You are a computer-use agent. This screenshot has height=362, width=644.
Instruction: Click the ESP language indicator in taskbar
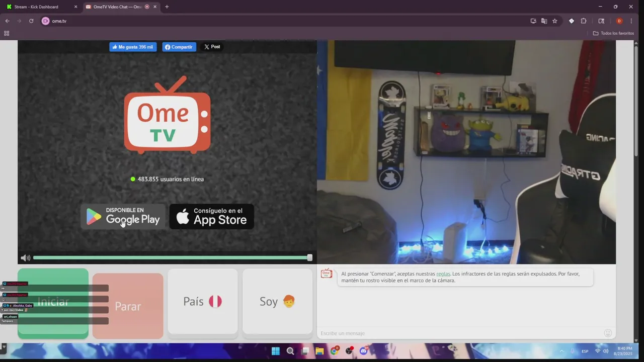click(585, 351)
